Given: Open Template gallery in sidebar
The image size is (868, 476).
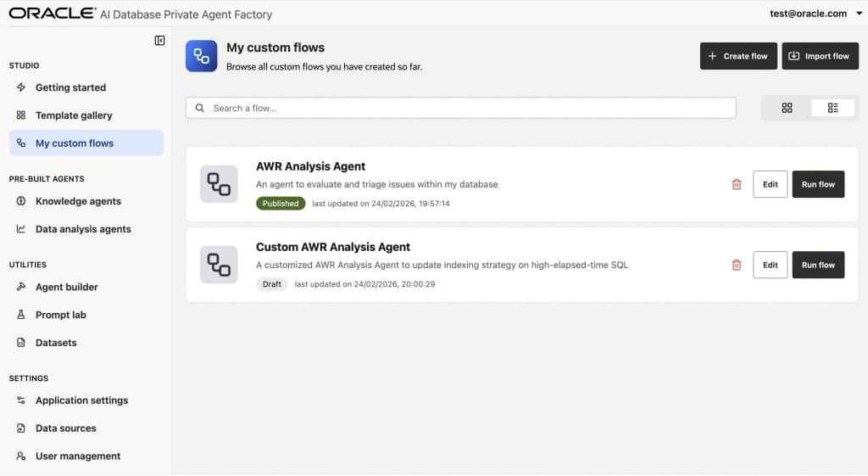Looking at the screenshot, I should (74, 115).
